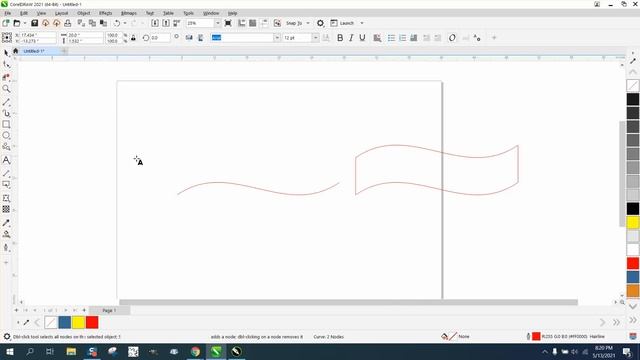Click the Import icon
The image size is (640, 360).
[x=155, y=23]
